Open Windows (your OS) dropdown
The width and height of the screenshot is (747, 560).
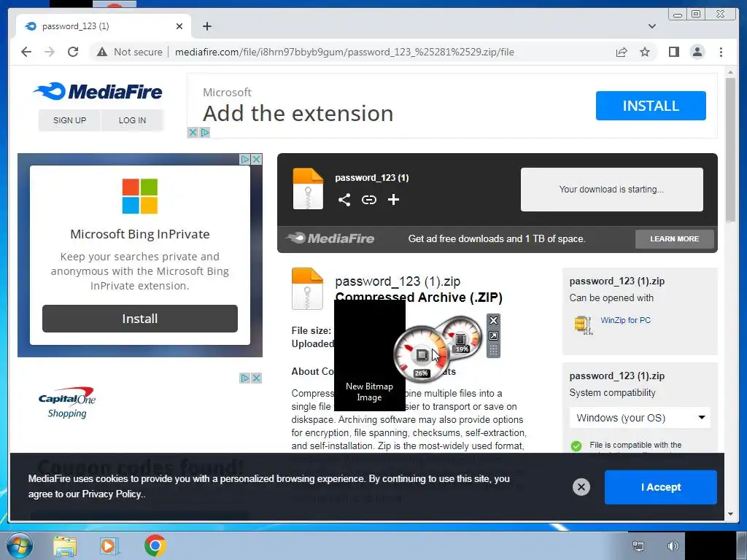[x=640, y=418]
